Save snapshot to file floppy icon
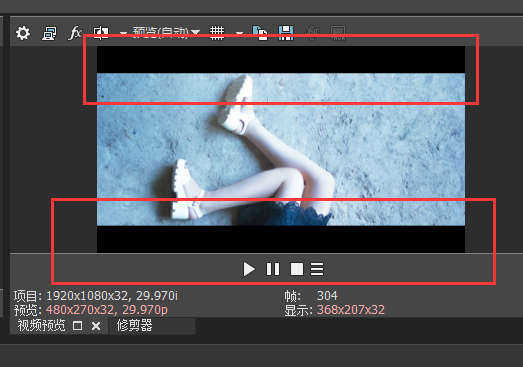Screen dimensions: 523x367 [x=286, y=33]
